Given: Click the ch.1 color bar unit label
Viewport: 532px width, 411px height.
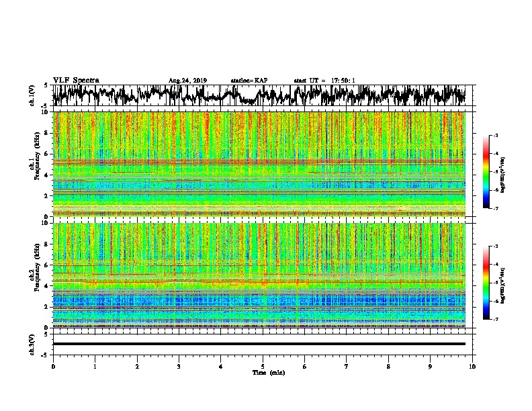Looking at the screenshot, I should click(503, 175).
